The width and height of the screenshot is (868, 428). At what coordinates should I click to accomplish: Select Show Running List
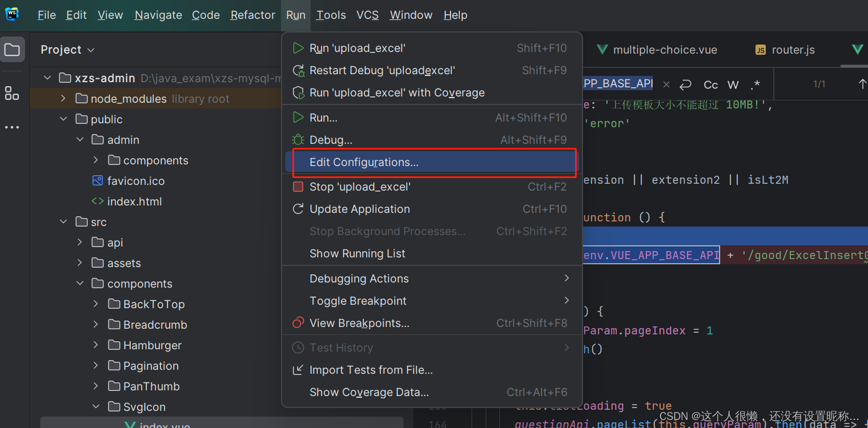(432, 253)
